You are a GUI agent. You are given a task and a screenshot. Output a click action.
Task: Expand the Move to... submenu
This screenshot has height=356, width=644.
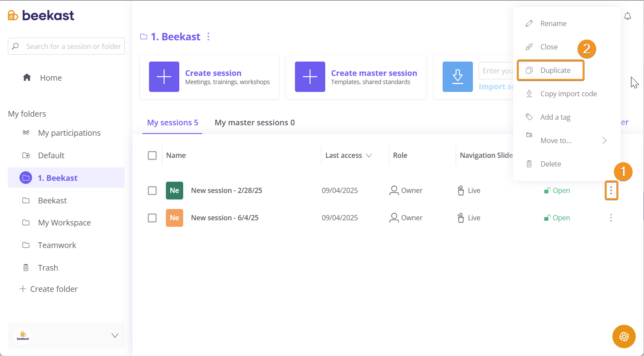click(x=567, y=140)
